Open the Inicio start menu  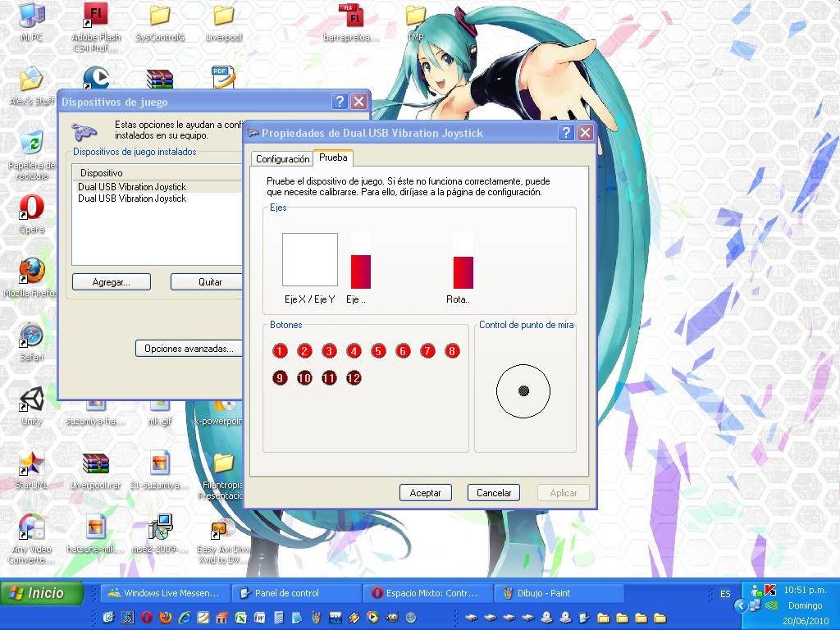pyautogui.click(x=42, y=593)
